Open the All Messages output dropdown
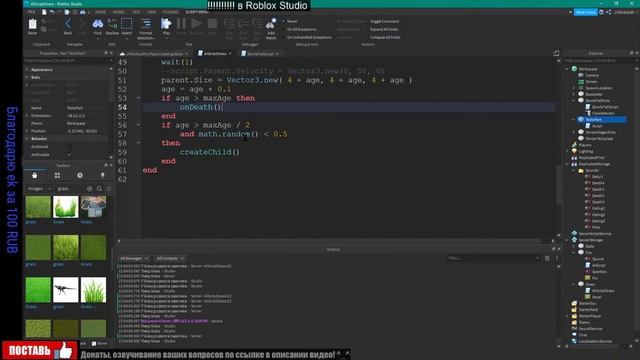Screen dimensions: 640x360 click(134, 258)
